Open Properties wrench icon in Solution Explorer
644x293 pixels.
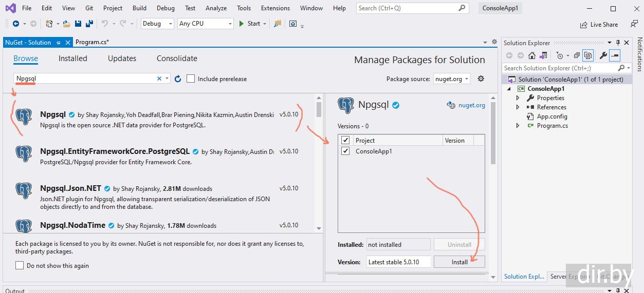603,55
